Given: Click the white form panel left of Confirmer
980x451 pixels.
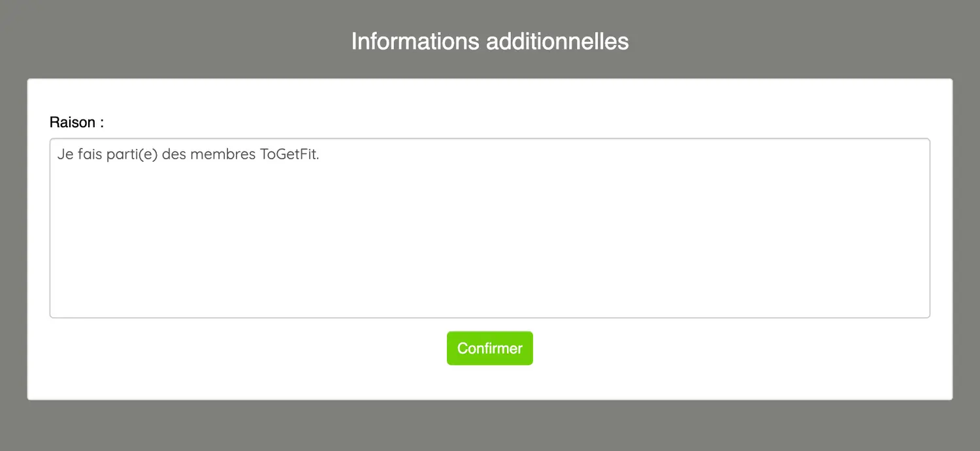Looking at the screenshot, I should 248,349.
